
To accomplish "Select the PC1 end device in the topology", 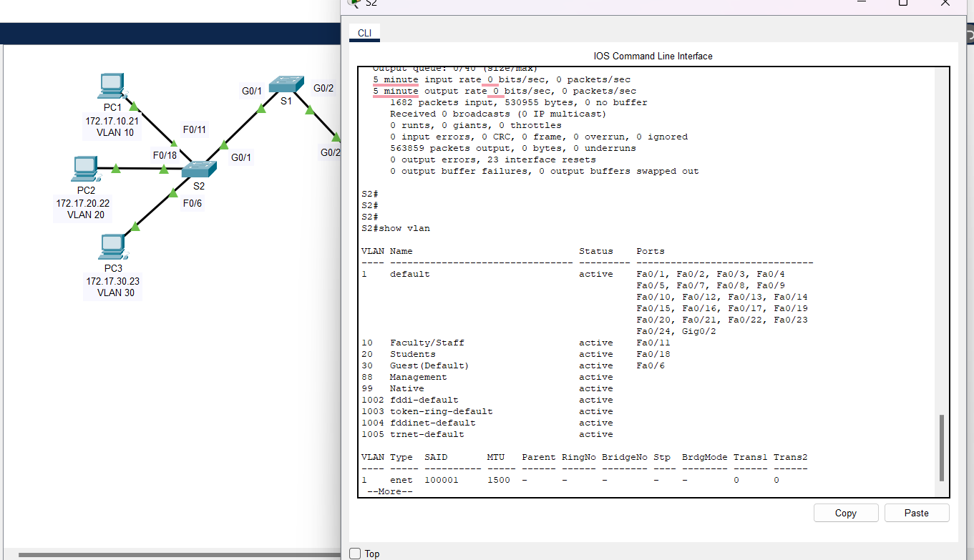I will [112, 84].
